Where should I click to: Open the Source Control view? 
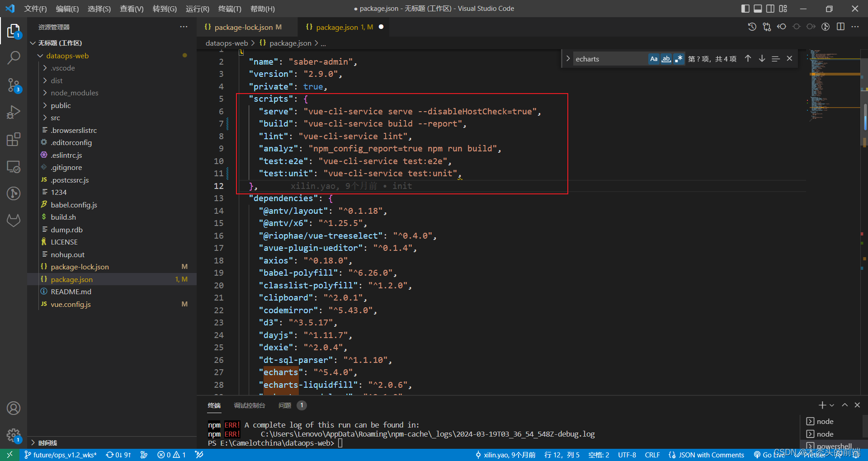[14, 85]
